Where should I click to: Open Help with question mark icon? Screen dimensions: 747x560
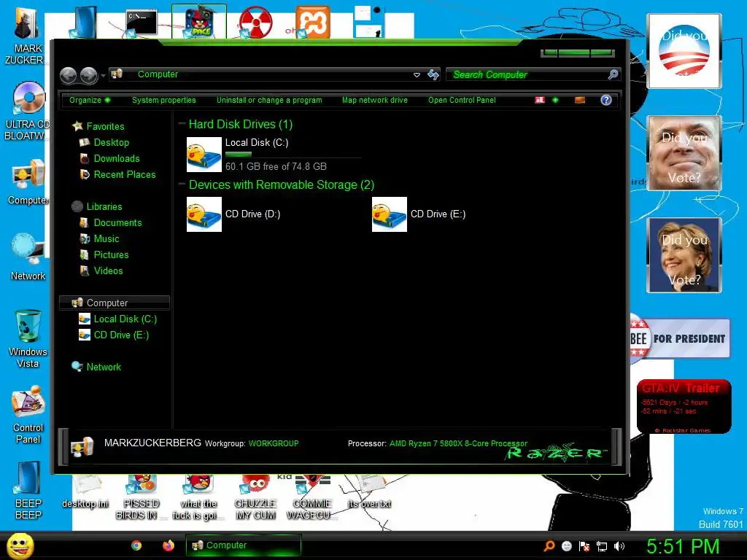click(606, 100)
